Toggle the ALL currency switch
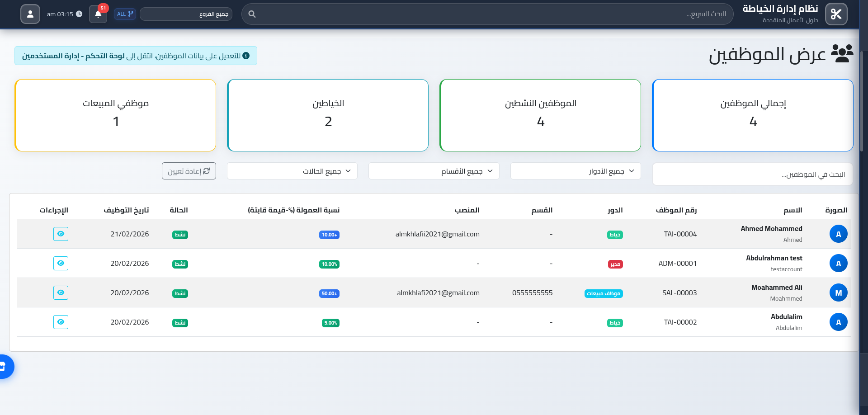The image size is (868, 415). [125, 14]
